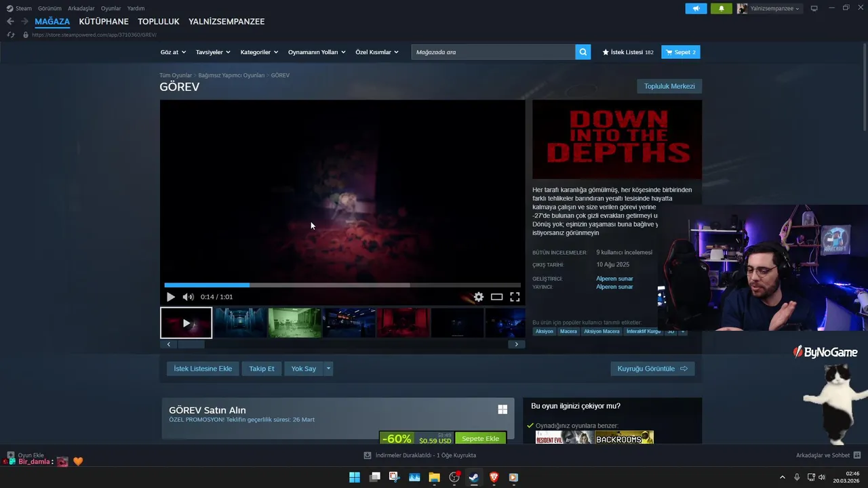
Task: Click the Windows platform icon in purchase box
Action: [x=502, y=409]
